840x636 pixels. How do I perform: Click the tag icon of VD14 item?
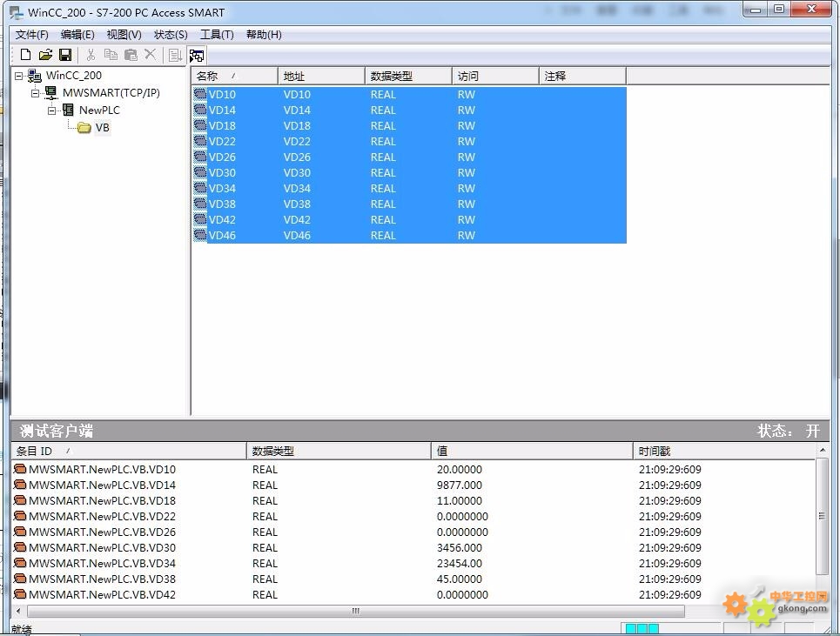tap(200, 110)
